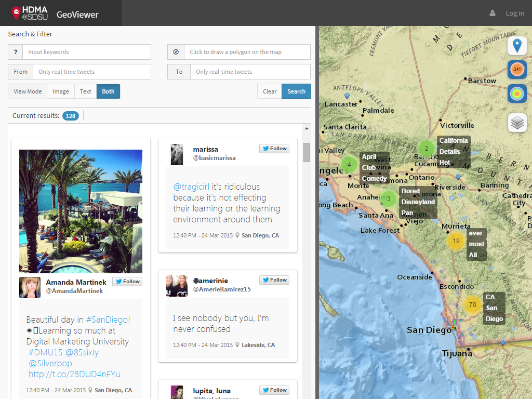Toggle the 241 cluster layer button

tap(517, 70)
